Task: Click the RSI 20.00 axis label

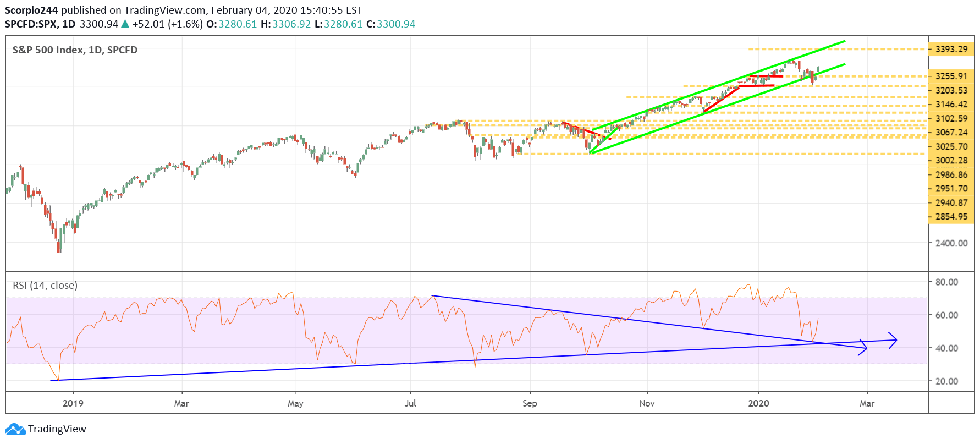Action: (x=946, y=381)
